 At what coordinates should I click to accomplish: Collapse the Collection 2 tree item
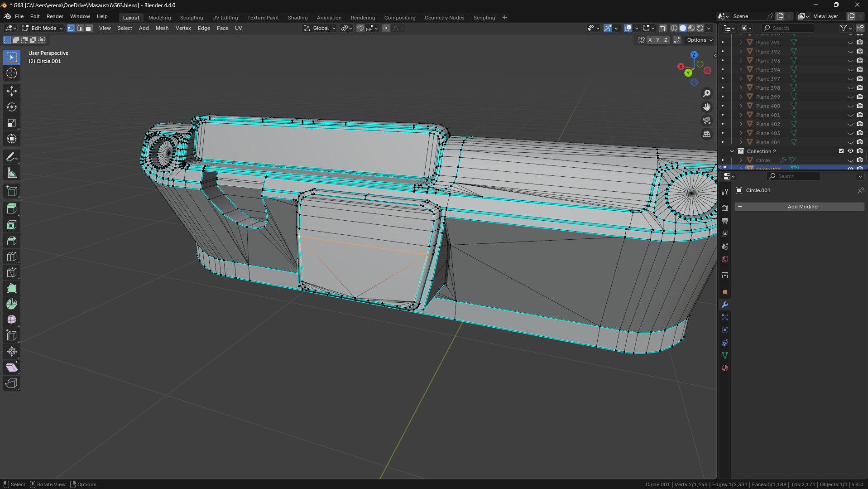click(x=732, y=151)
